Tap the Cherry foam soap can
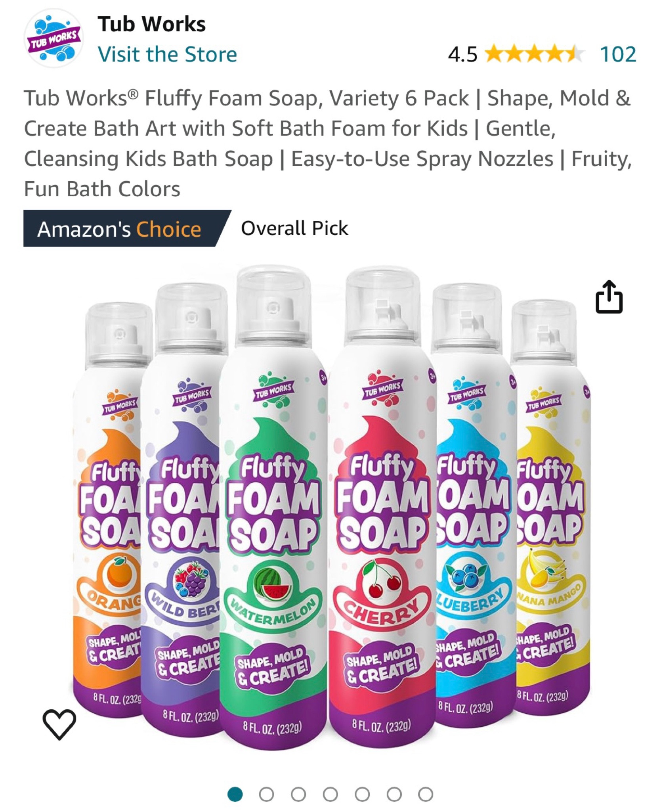The width and height of the screenshot is (661, 812). (382, 507)
